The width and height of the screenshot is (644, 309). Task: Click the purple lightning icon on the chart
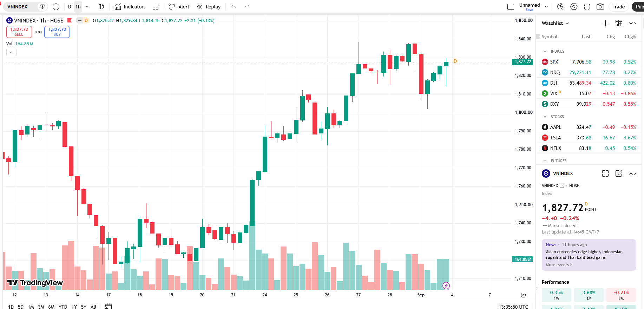pyautogui.click(x=446, y=285)
